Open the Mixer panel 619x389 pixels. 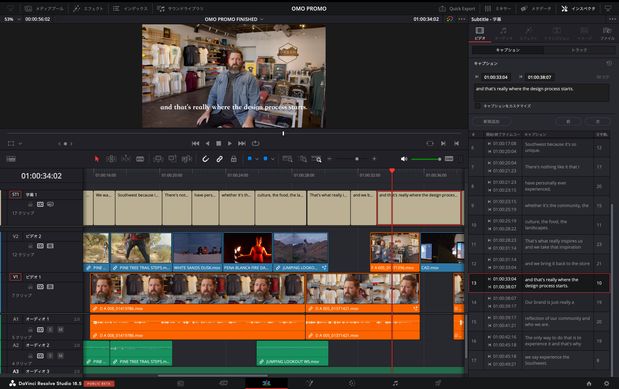[x=498, y=8]
